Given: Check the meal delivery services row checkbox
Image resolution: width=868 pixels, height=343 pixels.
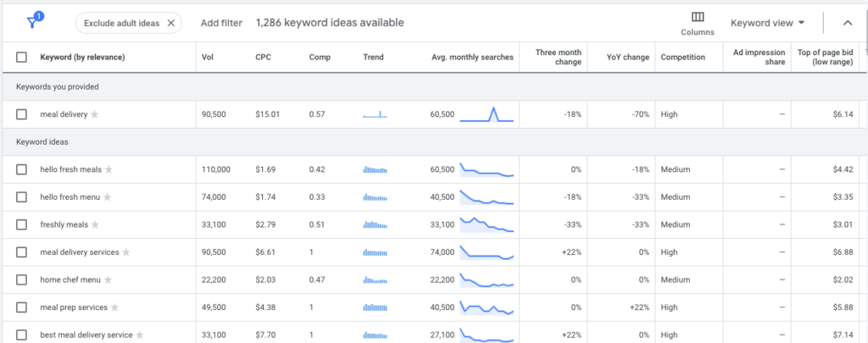Looking at the screenshot, I should point(22,252).
